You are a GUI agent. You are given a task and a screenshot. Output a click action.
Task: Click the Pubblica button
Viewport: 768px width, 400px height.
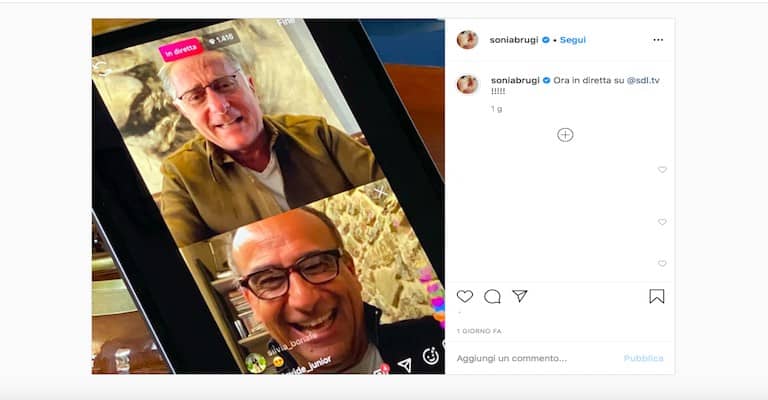644,358
